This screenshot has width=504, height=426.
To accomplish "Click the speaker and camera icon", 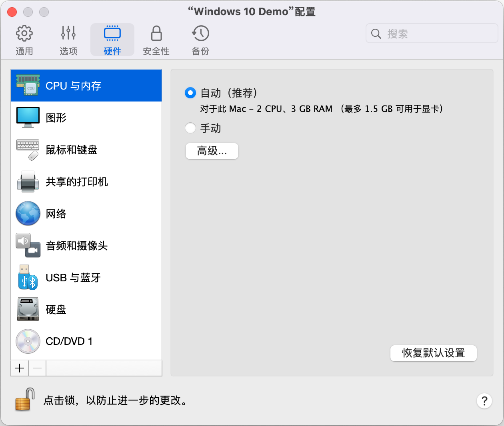I will [28, 245].
